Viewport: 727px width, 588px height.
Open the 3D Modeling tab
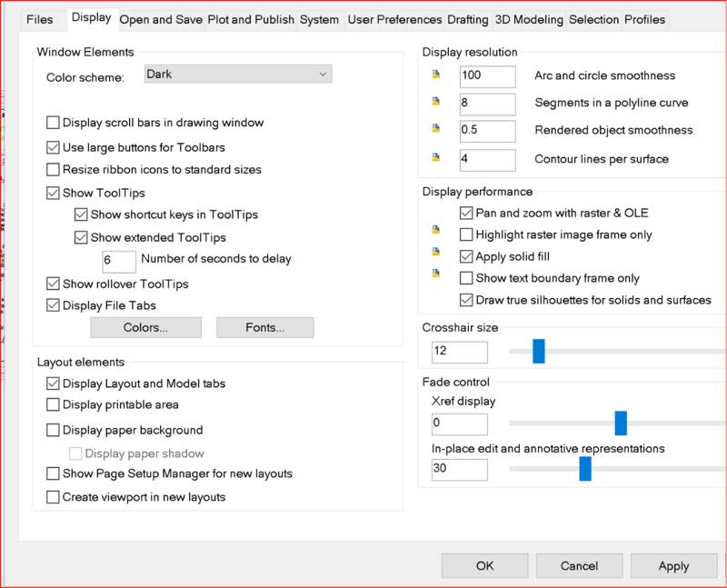(x=530, y=19)
